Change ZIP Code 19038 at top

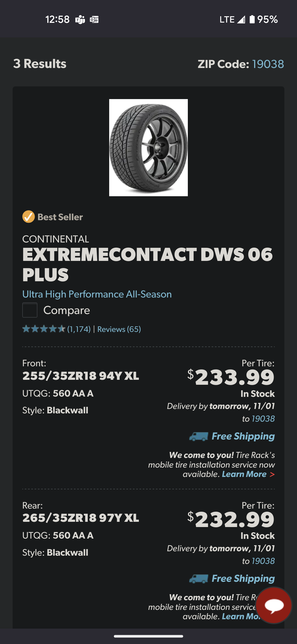click(x=268, y=64)
